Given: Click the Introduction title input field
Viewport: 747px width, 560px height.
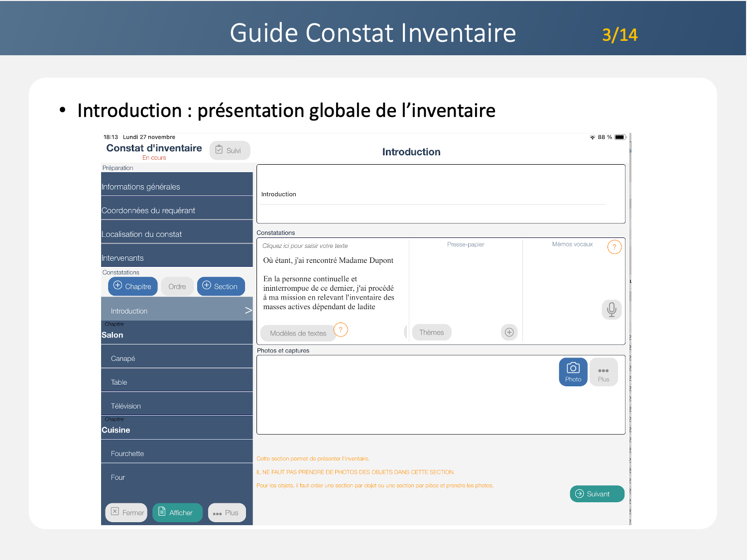Looking at the screenshot, I should click(433, 194).
